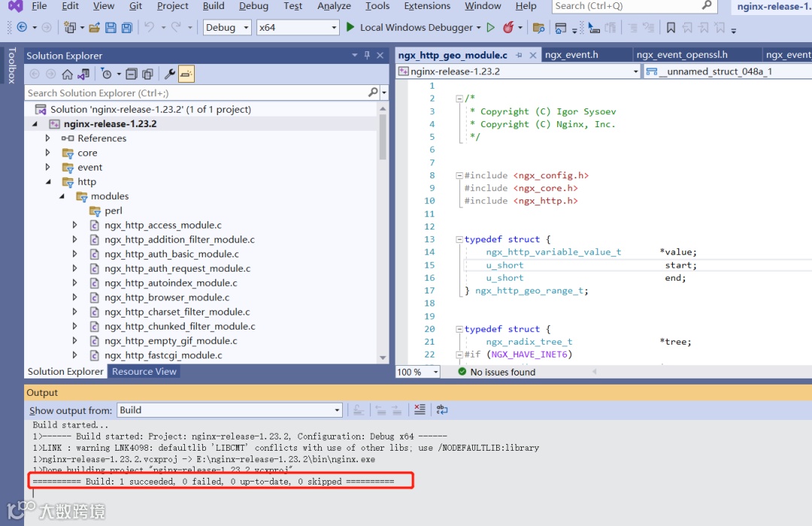Click Solution Explorer vertical scrollbar thumb
The width and height of the screenshot is (812, 526).
click(x=383, y=137)
